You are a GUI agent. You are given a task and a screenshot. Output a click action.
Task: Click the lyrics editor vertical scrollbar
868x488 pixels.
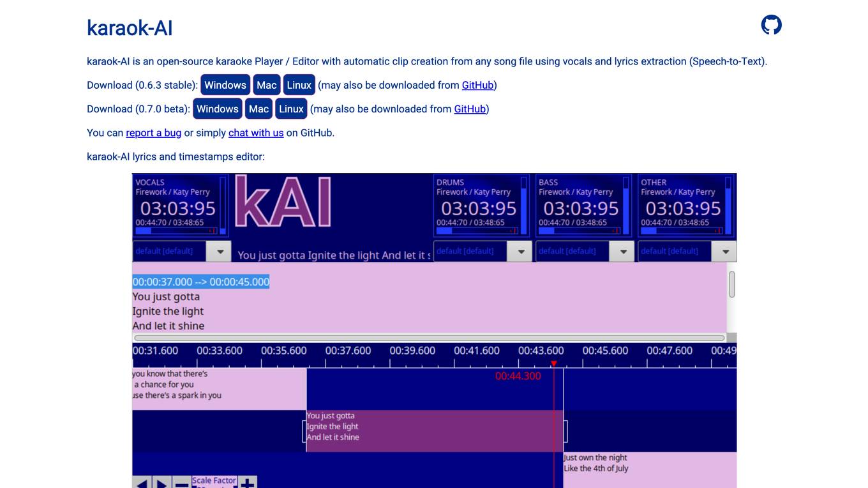(x=732, y=284)
